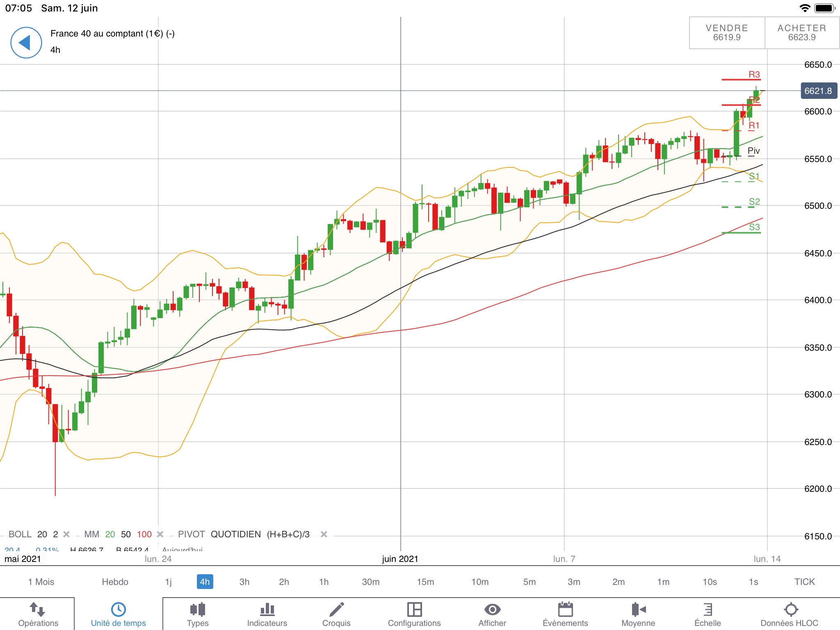Screen dimensions: 840x630
Task: Remove the MM 20 50 100 indicator
Action: point(160,534)
